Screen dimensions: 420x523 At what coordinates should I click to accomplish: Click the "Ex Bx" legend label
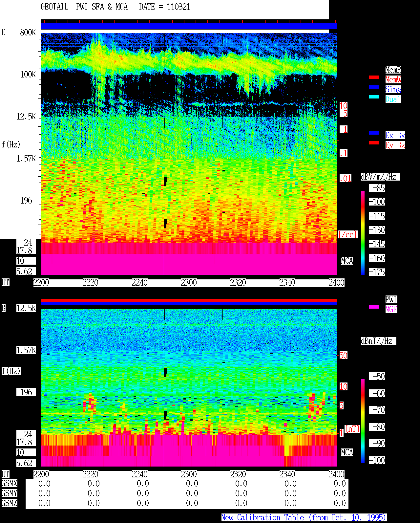pyautogui.click(x=395, y=135)
